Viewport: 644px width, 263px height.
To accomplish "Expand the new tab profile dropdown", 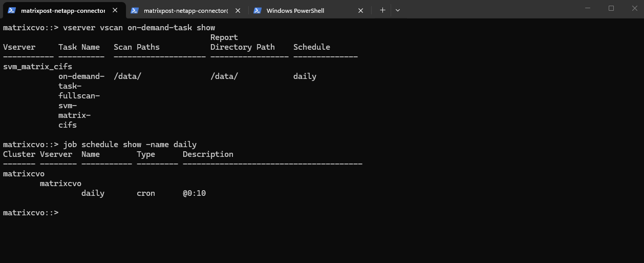I will pyautogui.click(x=398, y=10).
